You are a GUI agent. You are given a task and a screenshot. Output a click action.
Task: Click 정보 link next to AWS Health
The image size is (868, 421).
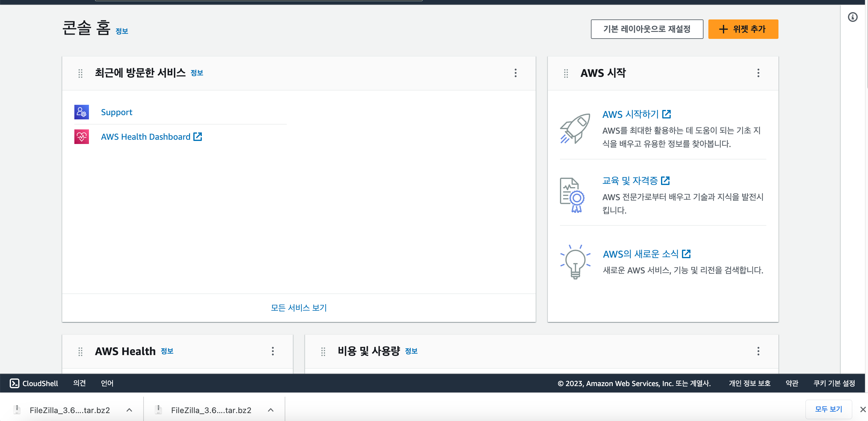[167, 351]
